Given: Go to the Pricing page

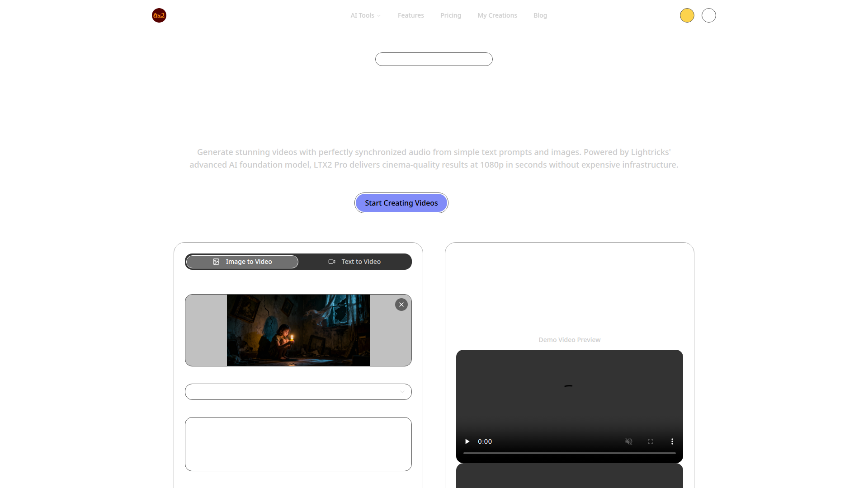Looking at the screenshot, I should point(450,15).
